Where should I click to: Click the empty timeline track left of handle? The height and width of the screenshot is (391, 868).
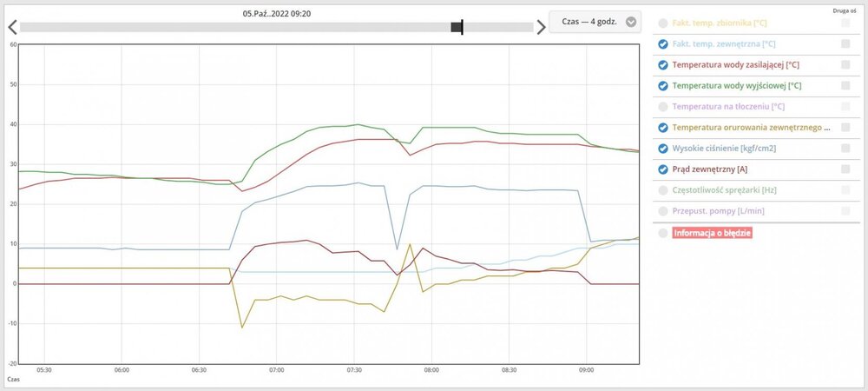click(x=234, y=27)
